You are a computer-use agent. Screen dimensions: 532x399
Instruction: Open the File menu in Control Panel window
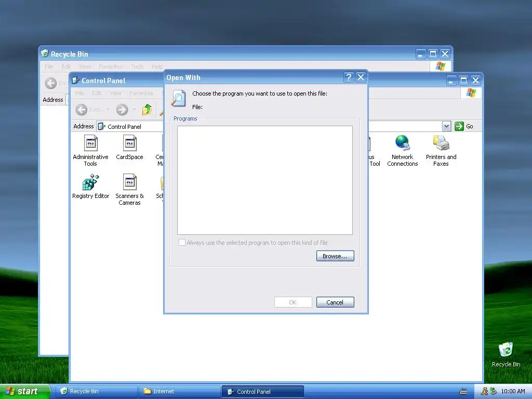79,93
